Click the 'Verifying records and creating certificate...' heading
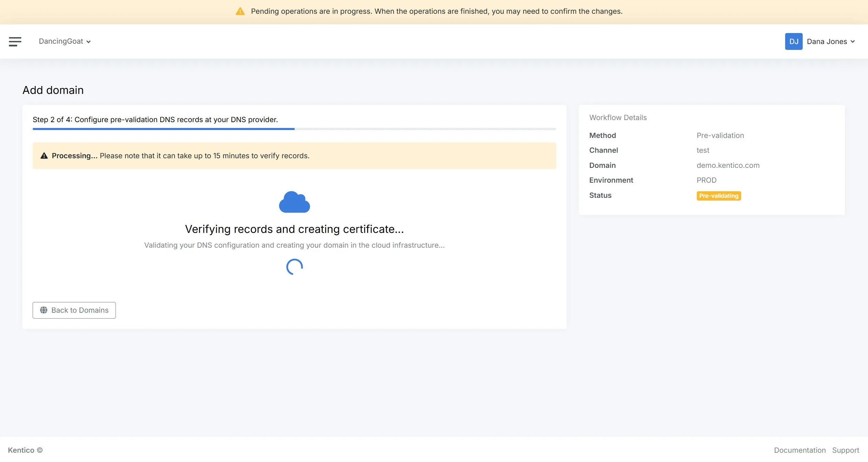The image size is (868, 462). [294, 229]
